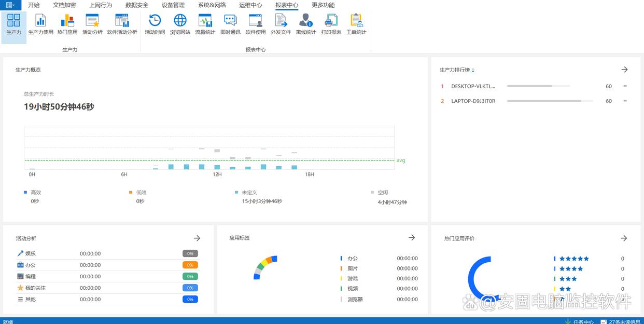Open the application menu button at top-left
Image resolution: width=644 pixels, height=324 pixels.
click(10, 5)
